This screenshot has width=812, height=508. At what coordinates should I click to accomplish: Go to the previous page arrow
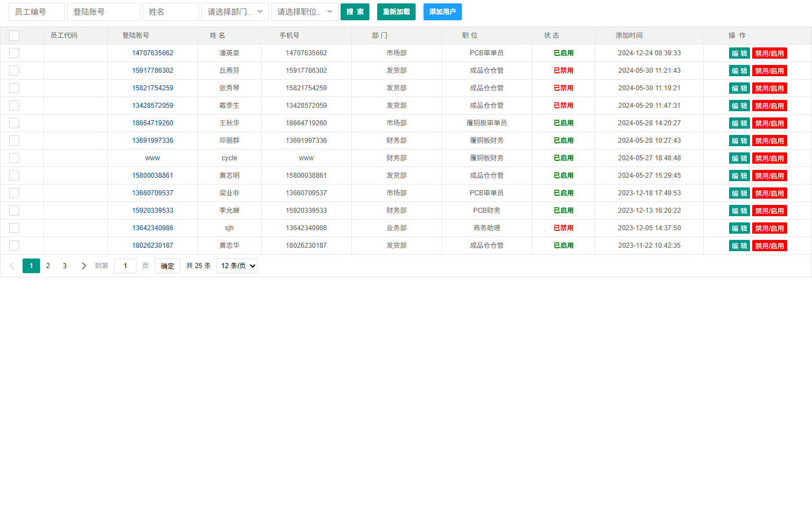(x=12, y=266)
